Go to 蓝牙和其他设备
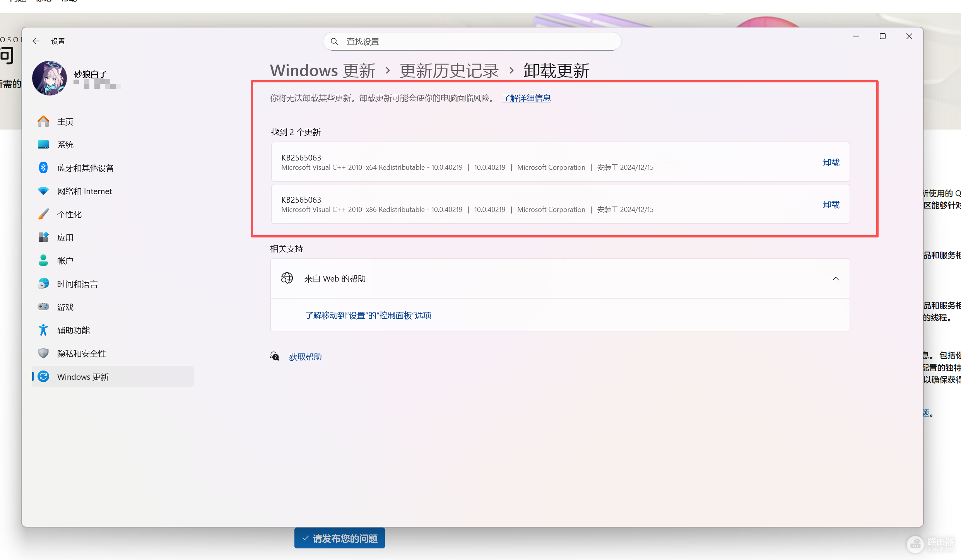 113,168
